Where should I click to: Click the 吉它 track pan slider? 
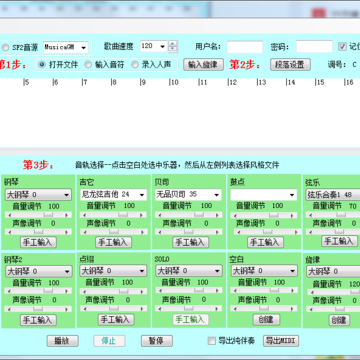tap(113, 232)
